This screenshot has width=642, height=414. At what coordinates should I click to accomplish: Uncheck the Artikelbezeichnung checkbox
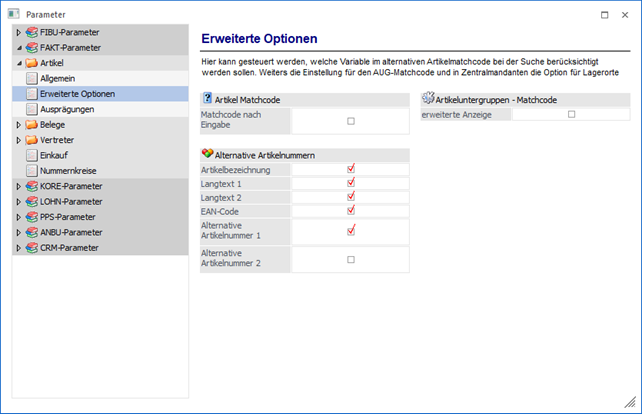coord(350,169)
